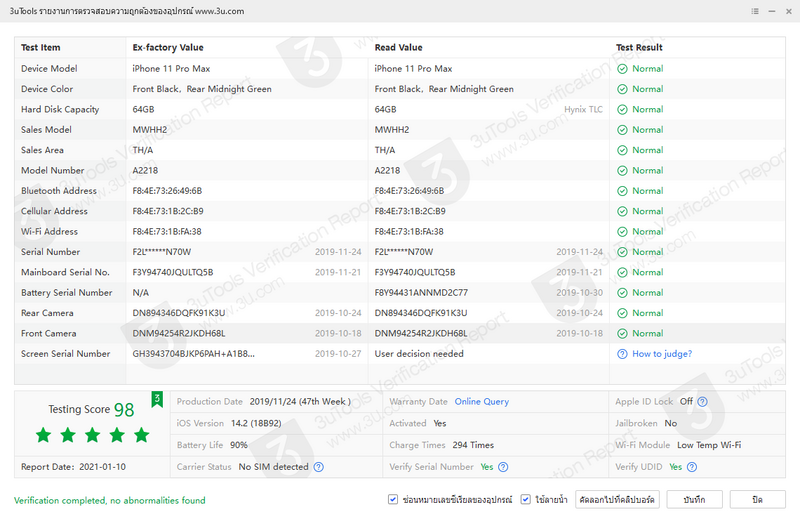Screen dimensions: 800x526
Task: Click the last green rating star
Action: pyautogui.click(x=141, y=435)
